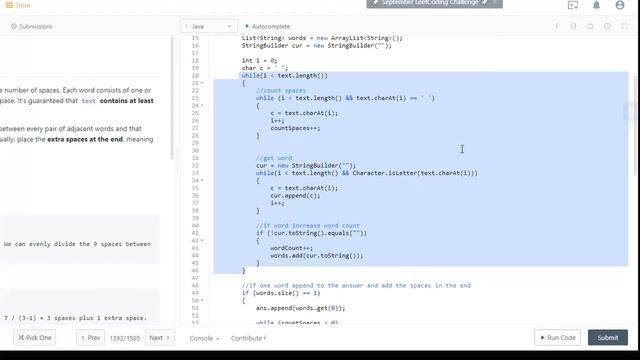Click the editor vertical scrollbar

636,127
